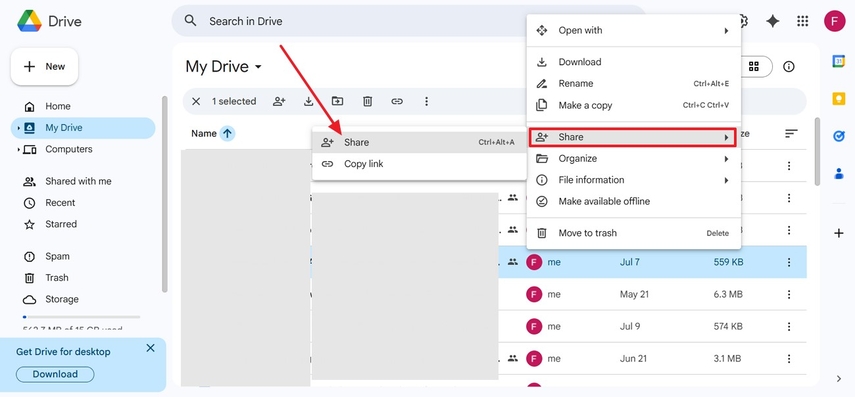Click the download toolbar icon

309,101
